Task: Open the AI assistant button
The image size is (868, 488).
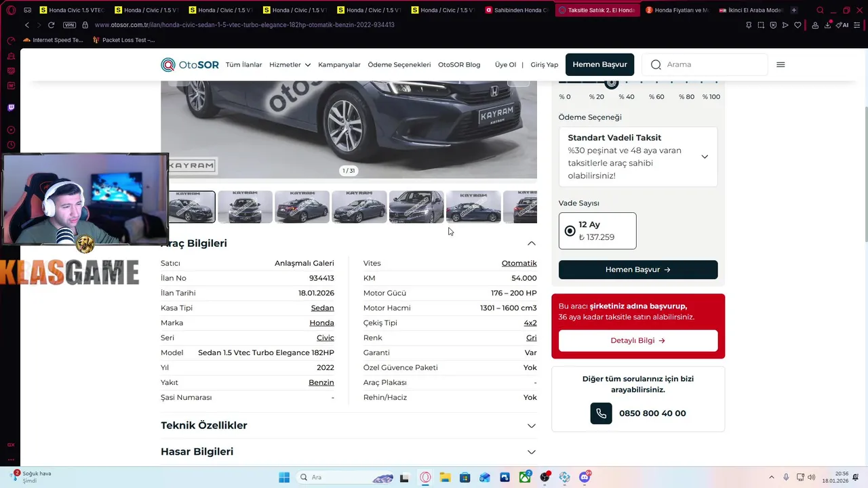Action: (842, 25)
